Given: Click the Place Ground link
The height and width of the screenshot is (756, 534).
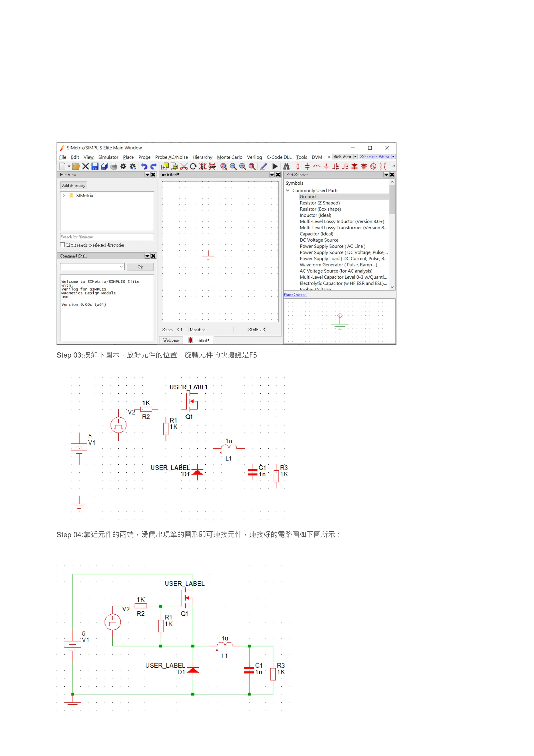Looking at the screenshot, I should click(x=295, y=295).
